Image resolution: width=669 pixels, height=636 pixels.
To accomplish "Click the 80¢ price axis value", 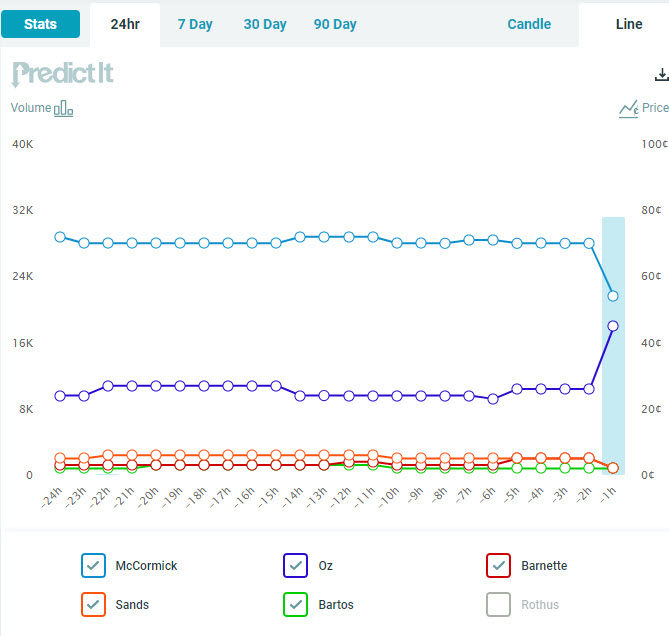I will click(x=651, y=210).
